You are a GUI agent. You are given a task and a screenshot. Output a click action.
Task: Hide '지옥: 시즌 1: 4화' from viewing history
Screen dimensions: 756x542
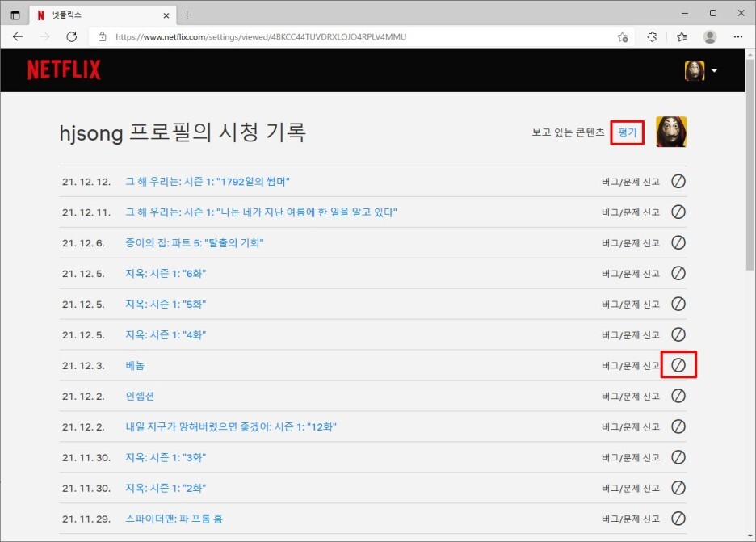click(678, 334)
